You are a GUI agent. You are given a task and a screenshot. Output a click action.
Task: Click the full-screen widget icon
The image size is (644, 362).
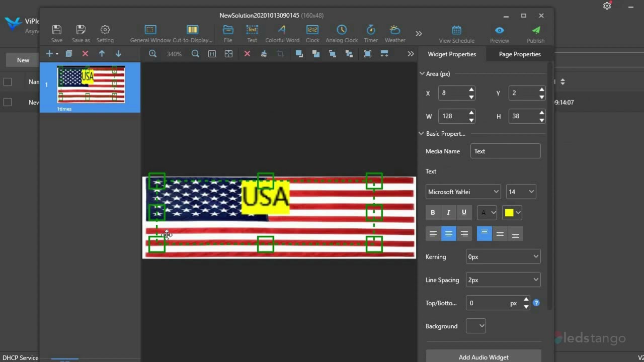(x=368, y=54)
